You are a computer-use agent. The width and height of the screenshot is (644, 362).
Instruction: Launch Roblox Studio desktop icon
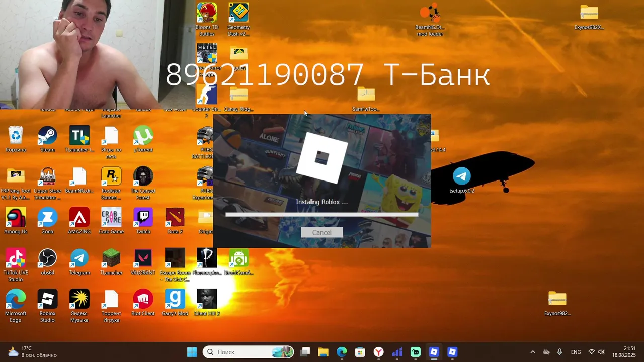click(47, 306)
